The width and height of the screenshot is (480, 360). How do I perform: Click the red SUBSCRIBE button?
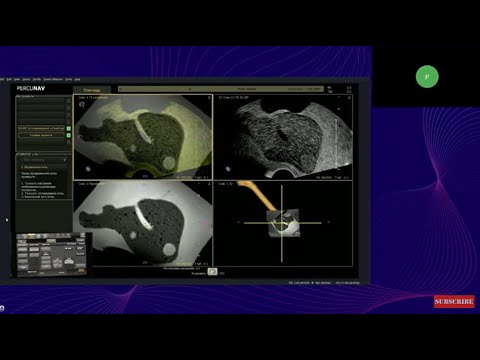454,301
